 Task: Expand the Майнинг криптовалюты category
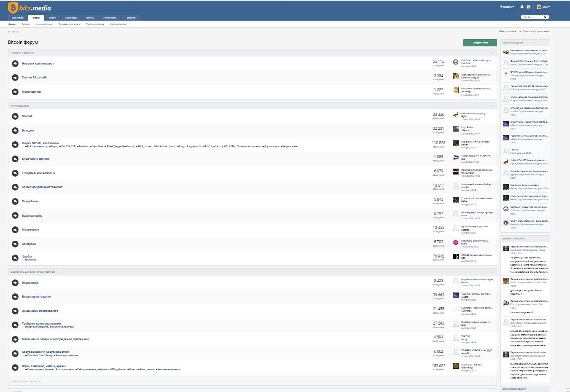click(492, 381)
